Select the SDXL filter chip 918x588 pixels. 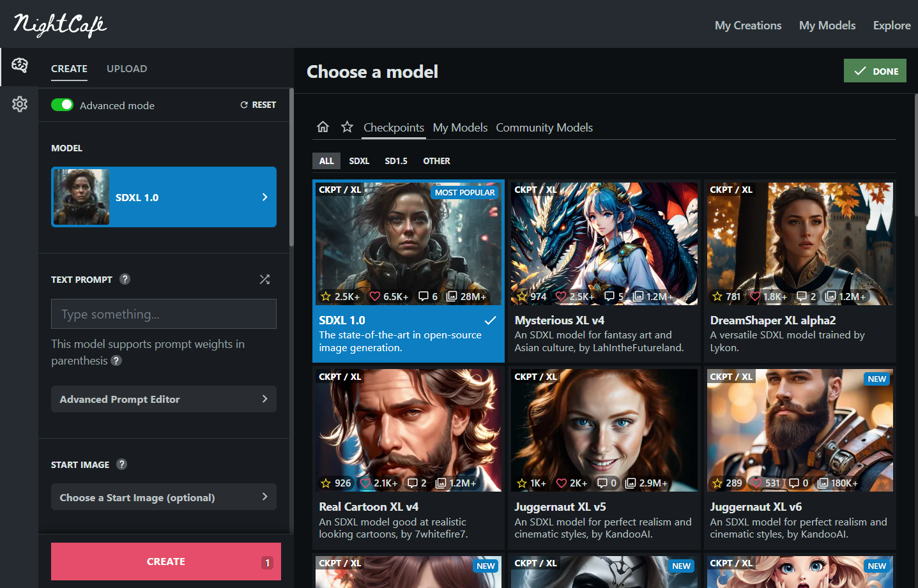359,161
